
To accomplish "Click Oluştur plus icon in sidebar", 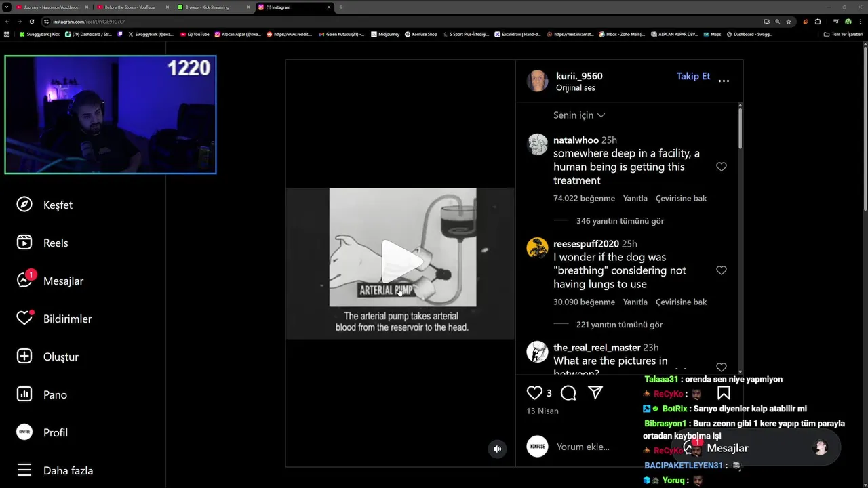I will coord(24,357).
